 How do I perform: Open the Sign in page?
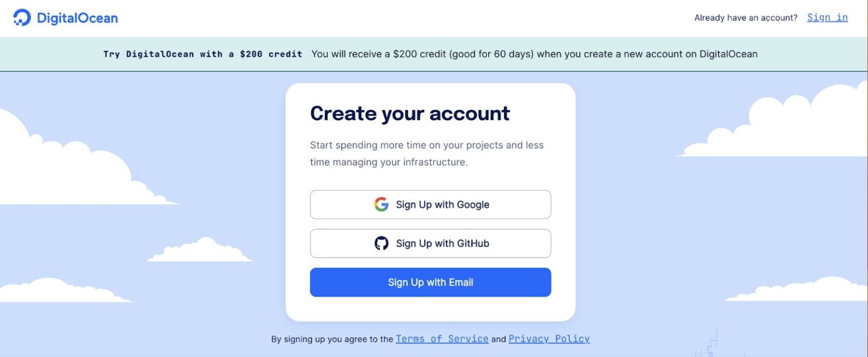pos(827,18)
